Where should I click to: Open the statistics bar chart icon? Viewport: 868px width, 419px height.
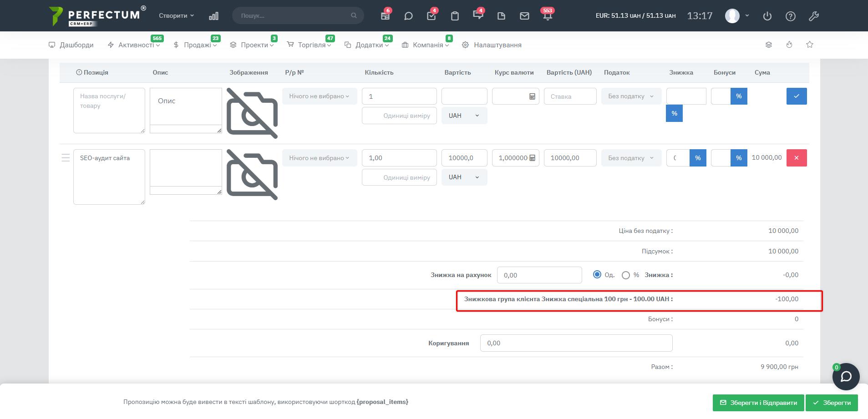coord(213,16)
